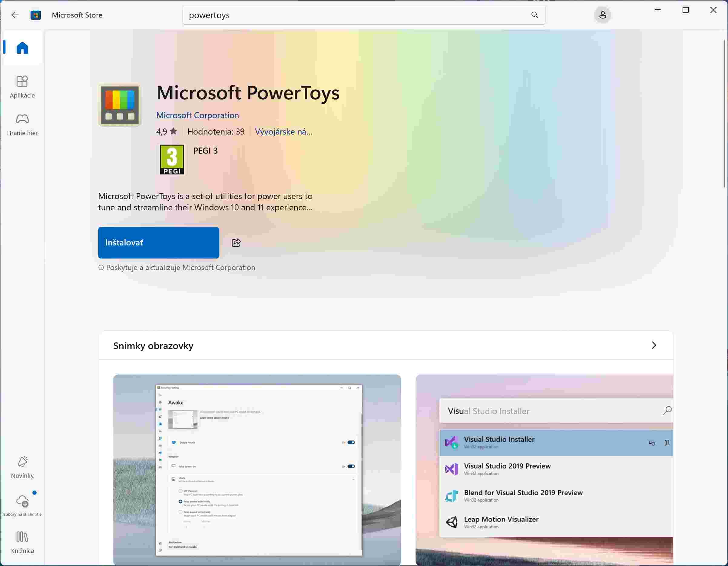Click the vertical page scrollbar
Screen dimensions: 728x566
(724, 113)
